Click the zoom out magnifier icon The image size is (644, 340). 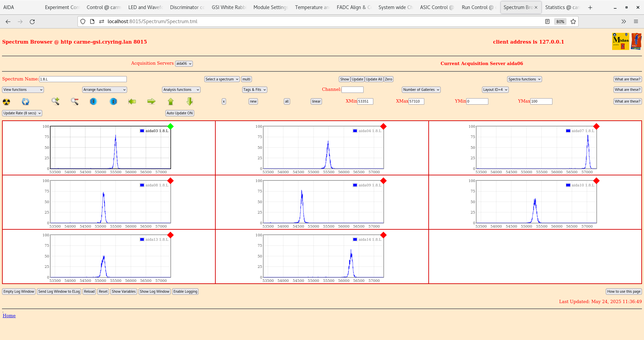coord(74,101)
